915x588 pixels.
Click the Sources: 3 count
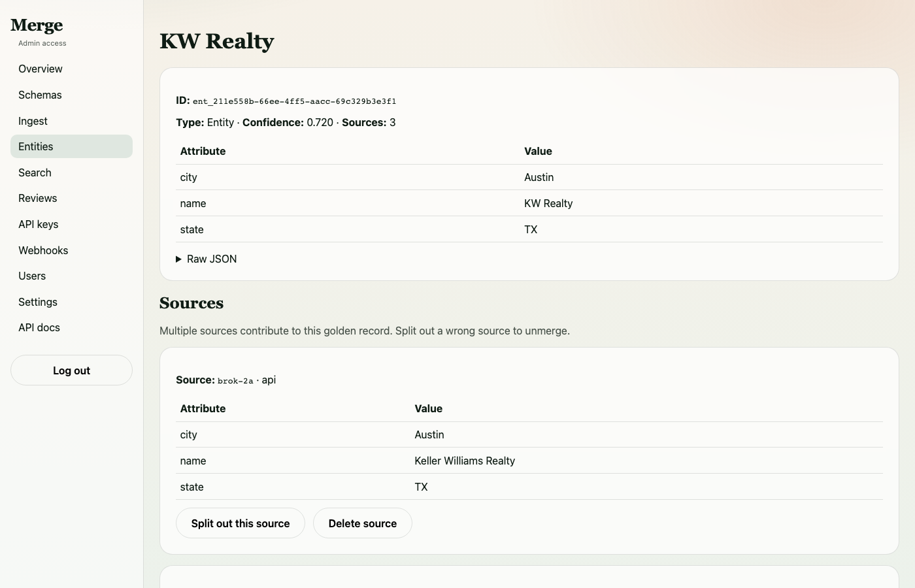(369, 122)
